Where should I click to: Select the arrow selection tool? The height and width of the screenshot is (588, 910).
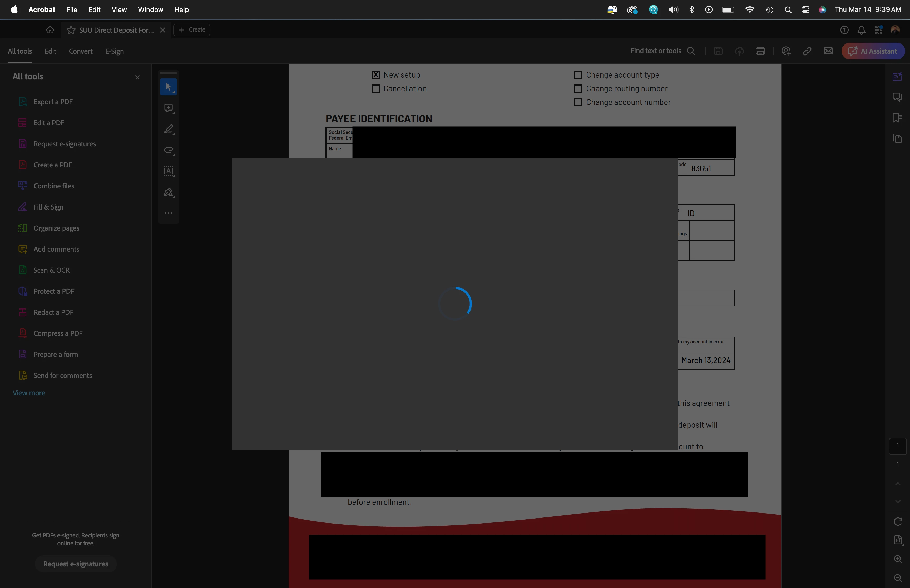pyautogui.click(x=169, y=87)
